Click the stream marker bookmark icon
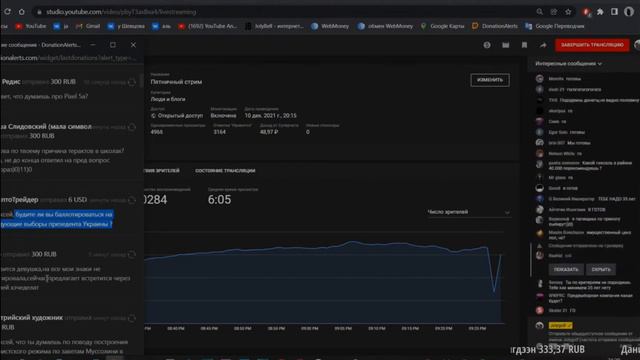Viewport: 640px width, 360px height. tap(524, 45)
